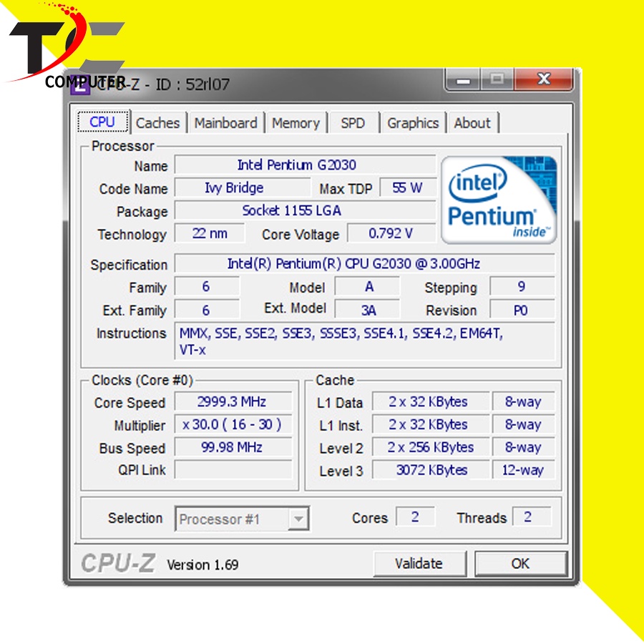Open the Mainboard tab

[225, 123]
